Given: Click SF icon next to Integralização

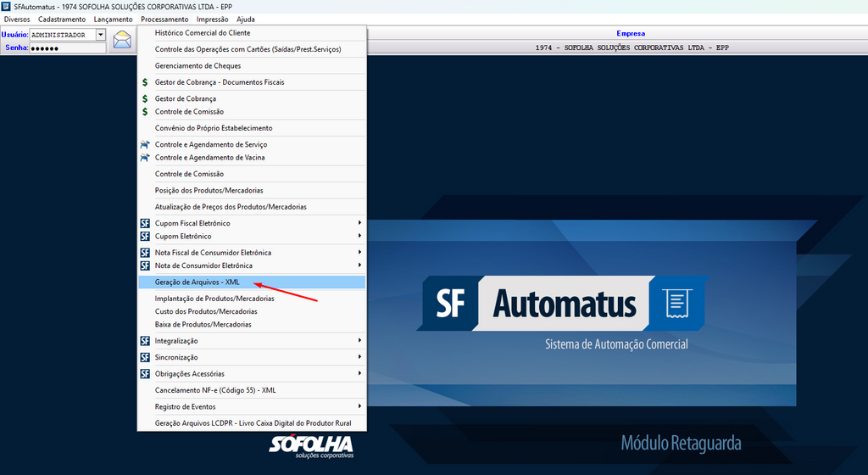Looking at the screenshot, I should 145,341.
